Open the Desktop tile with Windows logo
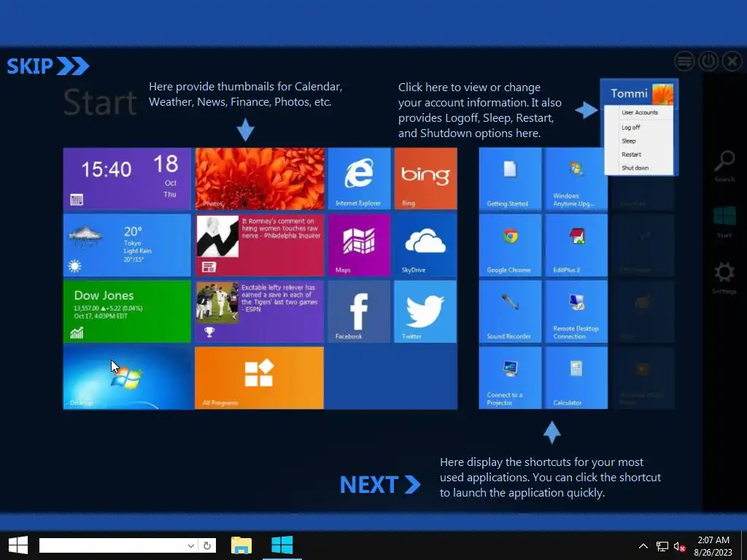747x560 pixels. pos(127,378)
